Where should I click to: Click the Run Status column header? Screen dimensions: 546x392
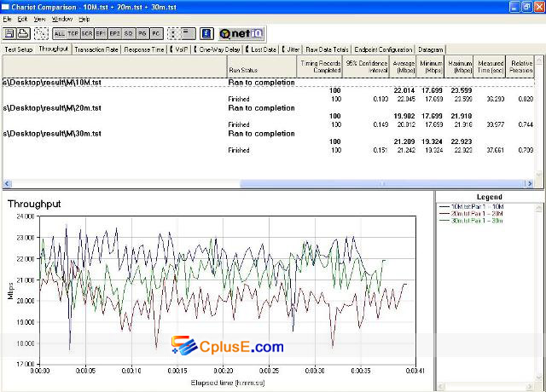(x=262, y=66)
